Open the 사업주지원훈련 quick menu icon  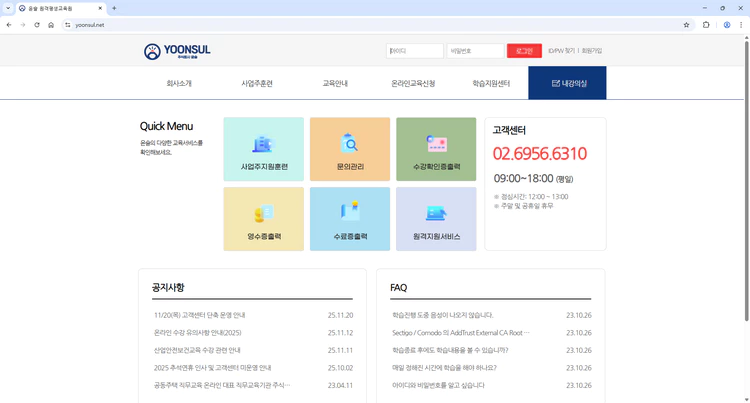pos(263,149)
